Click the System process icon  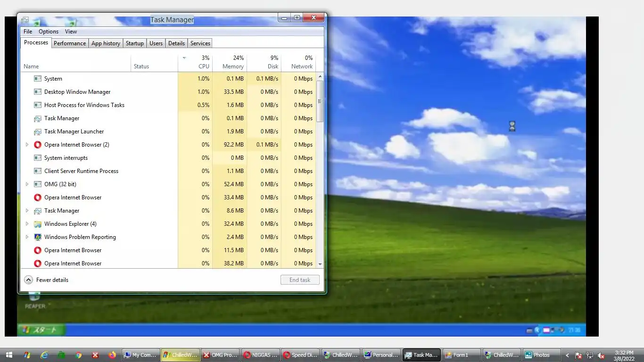click(38, 79)
